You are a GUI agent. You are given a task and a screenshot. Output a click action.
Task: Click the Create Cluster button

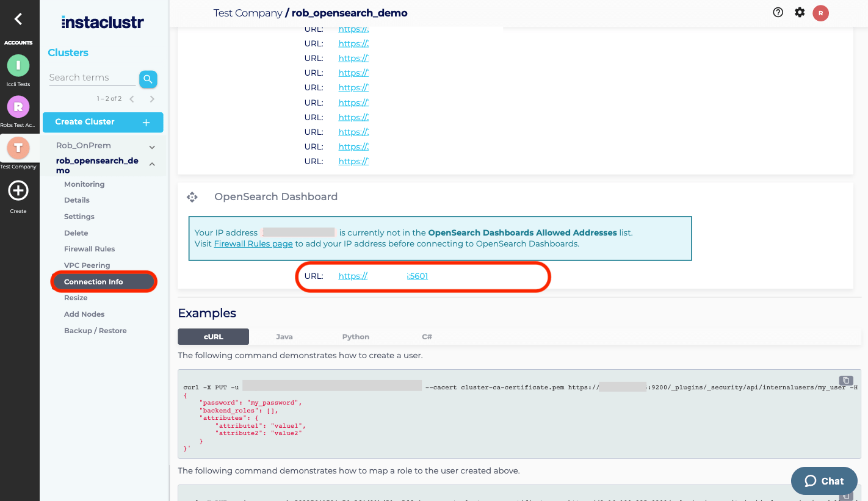click(103, 122)
